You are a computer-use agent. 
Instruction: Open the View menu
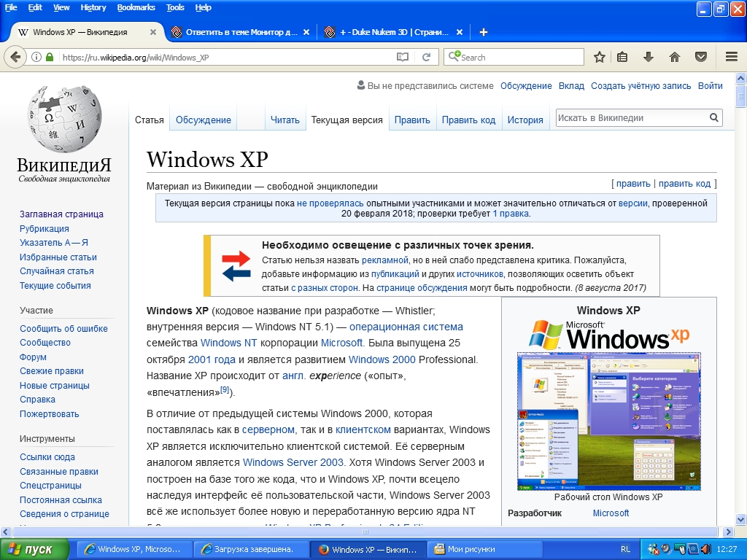(x=61, y=7)
